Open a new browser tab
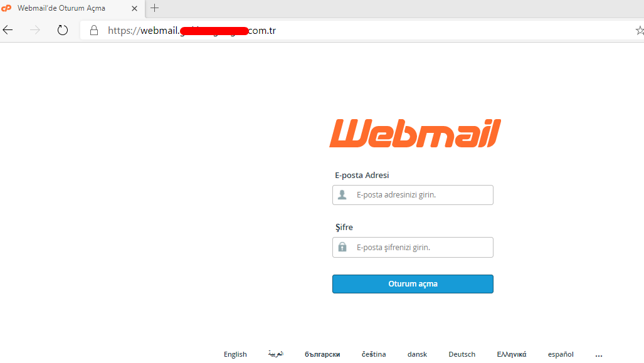This screenshot has height=363, width=644. 154,8
